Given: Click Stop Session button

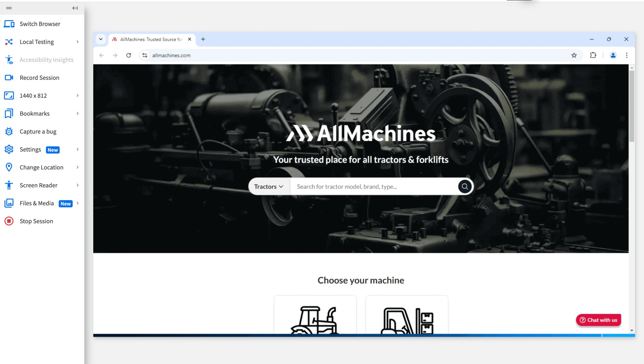Looking at the screenshot, I should point(36,221).
